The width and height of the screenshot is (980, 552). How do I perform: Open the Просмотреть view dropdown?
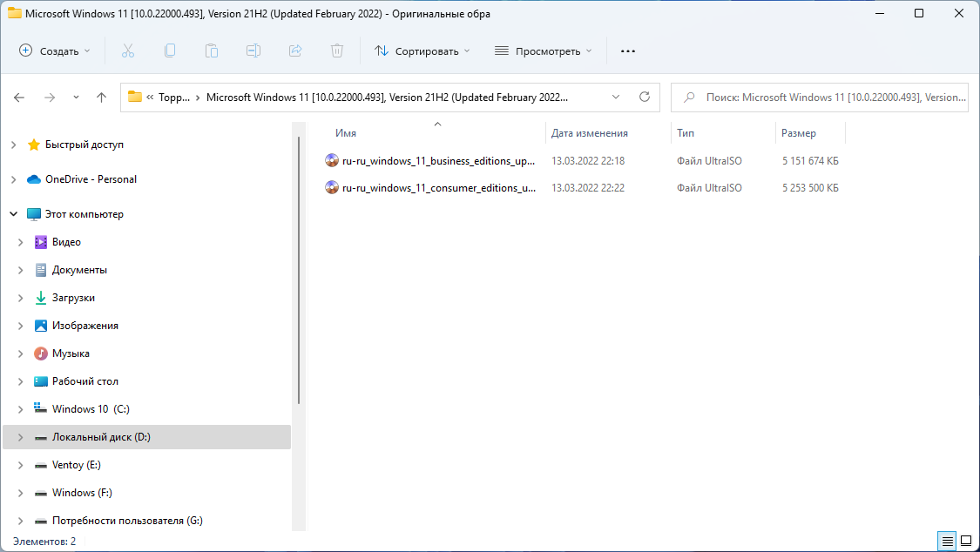tap(543, 51)
